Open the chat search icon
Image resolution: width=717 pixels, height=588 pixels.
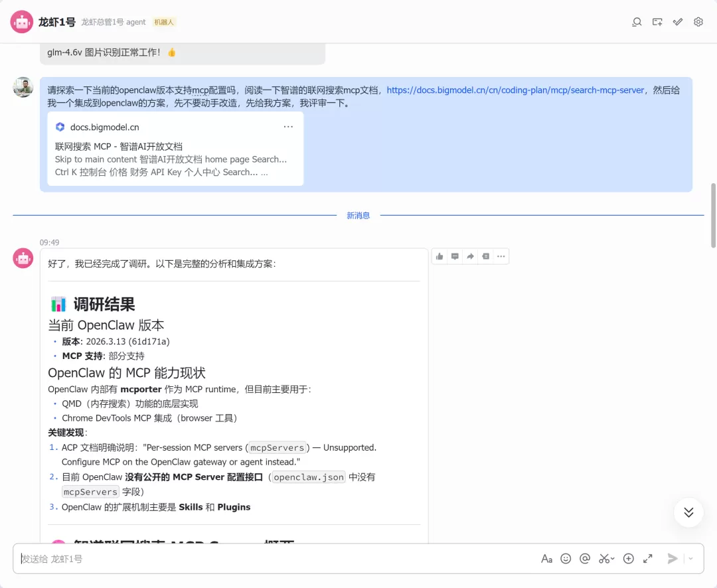tap(637, 22)
